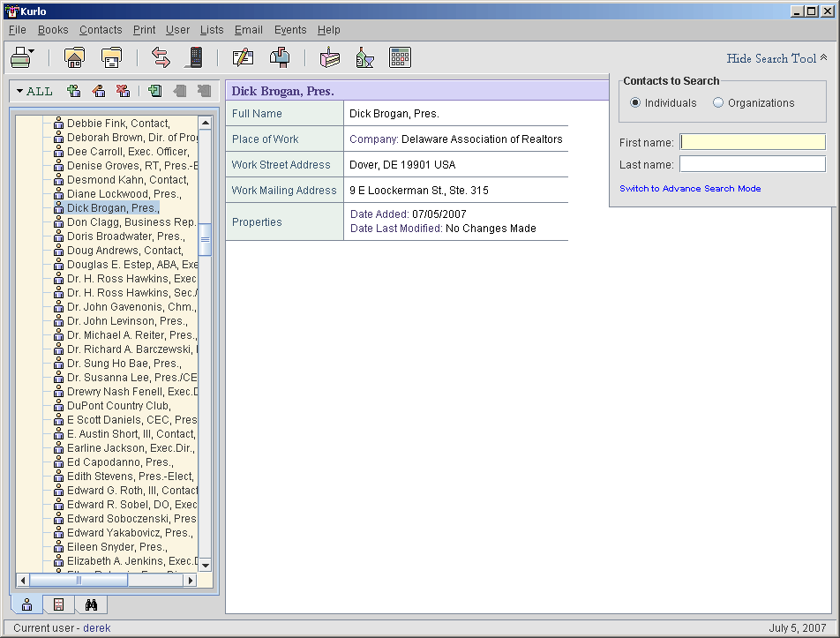
Task: Click Switch to Advance Search Mode link
Action: tap(690, 189)
